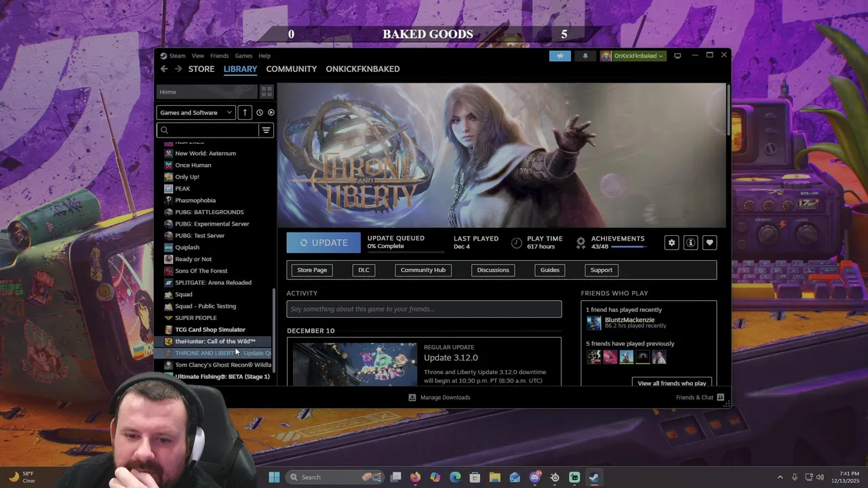This screenshot has height=488, width=868.
Task: Select Once Human in the game list
Action: pos(193,165)
